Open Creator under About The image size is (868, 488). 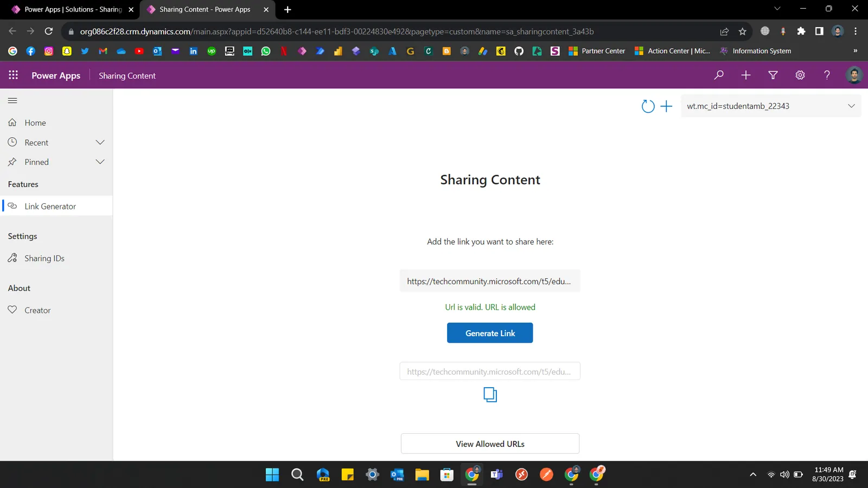pyautogui.click(x=56, y=310)
